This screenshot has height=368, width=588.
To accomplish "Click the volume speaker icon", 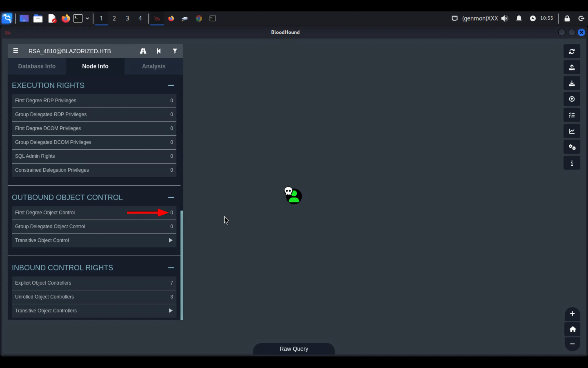I will click(505, 18).
